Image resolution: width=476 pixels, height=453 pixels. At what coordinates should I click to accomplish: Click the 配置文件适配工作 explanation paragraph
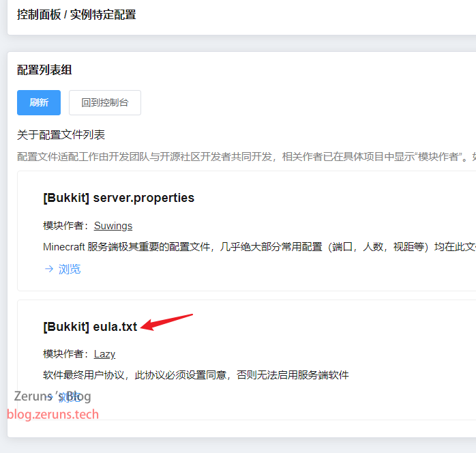246,157
